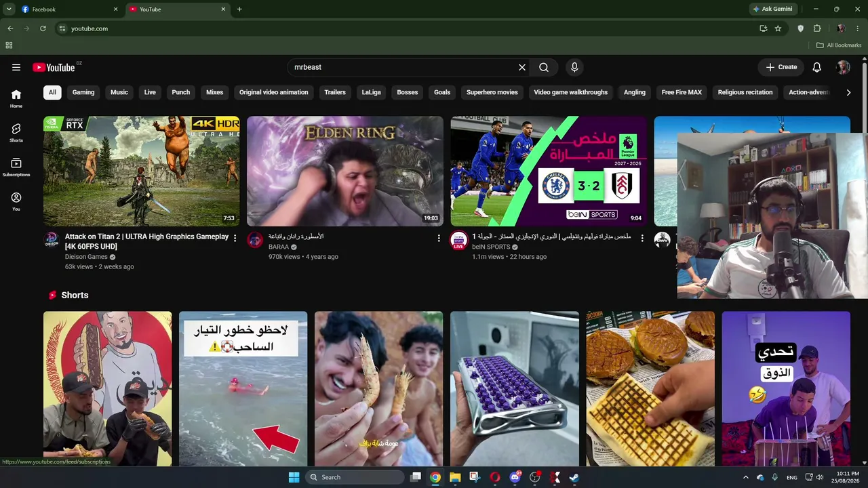Bookmark this page with the star icon
This screenshot has height=488, width=868.
click(778, 28)
